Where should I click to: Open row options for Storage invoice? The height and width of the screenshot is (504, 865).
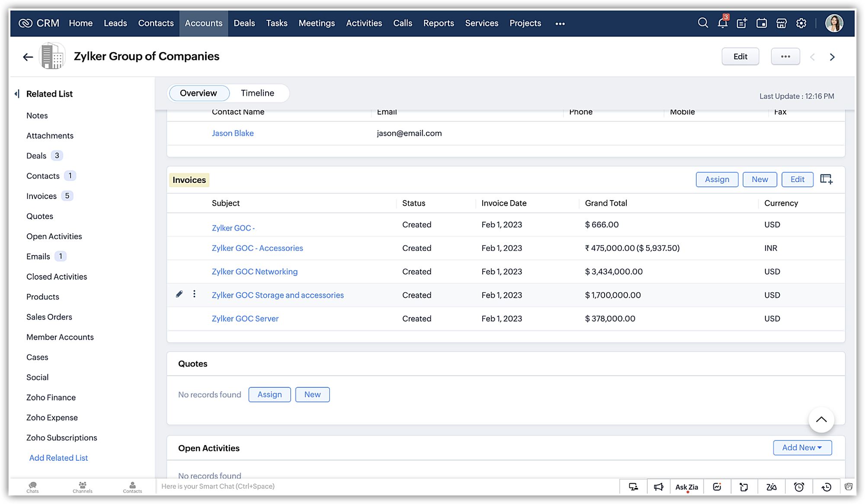pyautogui.click(x=194, y=294)
